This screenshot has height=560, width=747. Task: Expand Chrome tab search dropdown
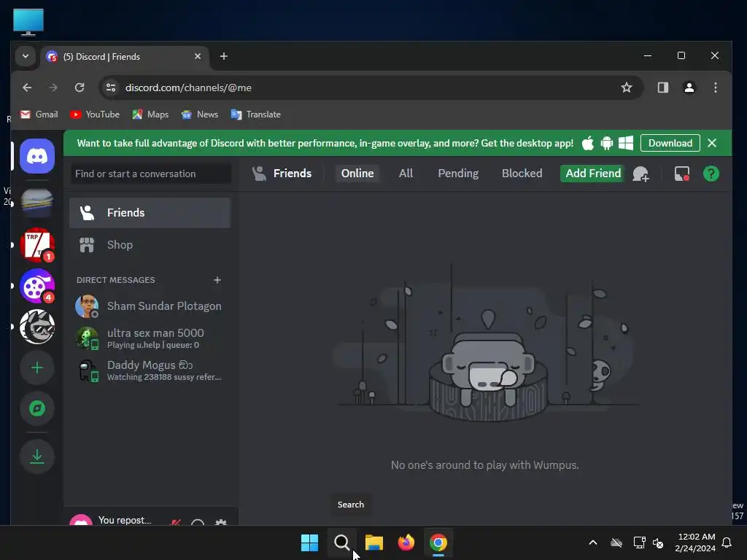pos(26,56)
